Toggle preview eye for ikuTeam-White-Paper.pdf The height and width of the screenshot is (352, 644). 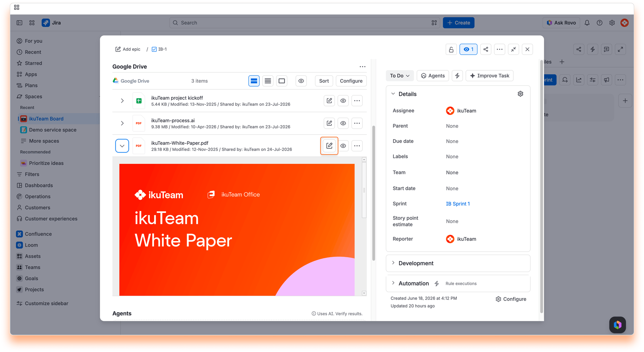(x=343, y=146)
